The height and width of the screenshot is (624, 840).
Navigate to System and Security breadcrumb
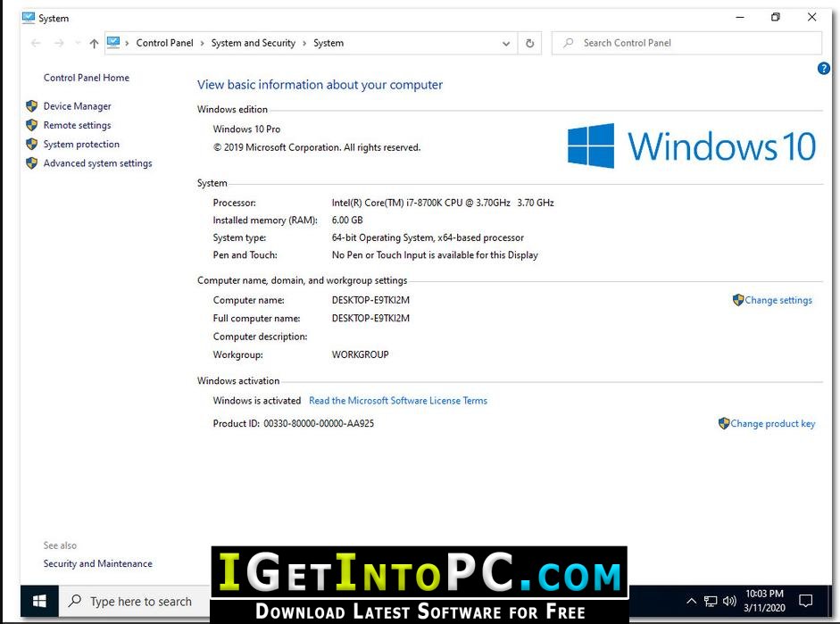point(253,43)
